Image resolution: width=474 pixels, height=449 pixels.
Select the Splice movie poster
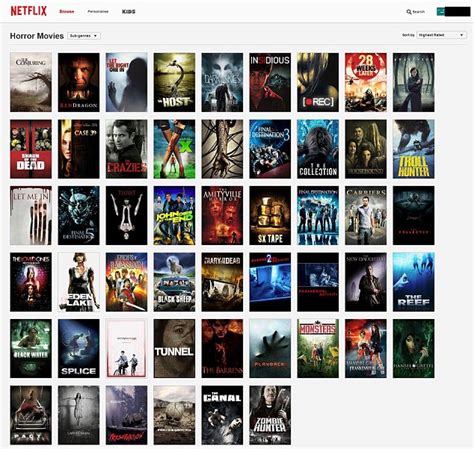(79, 349)
